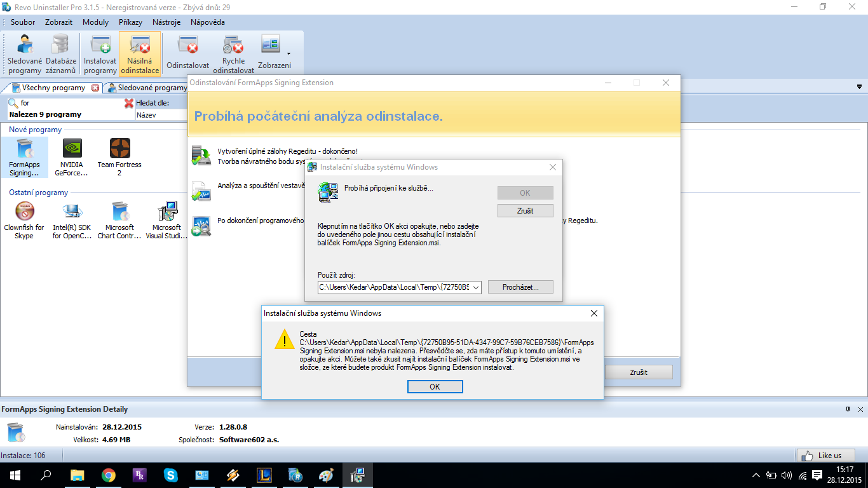Image resolution: width=868 pixels, height=488 pixels.
Task: Click Ostatní programy group header
Action: (x=38, y=193)
